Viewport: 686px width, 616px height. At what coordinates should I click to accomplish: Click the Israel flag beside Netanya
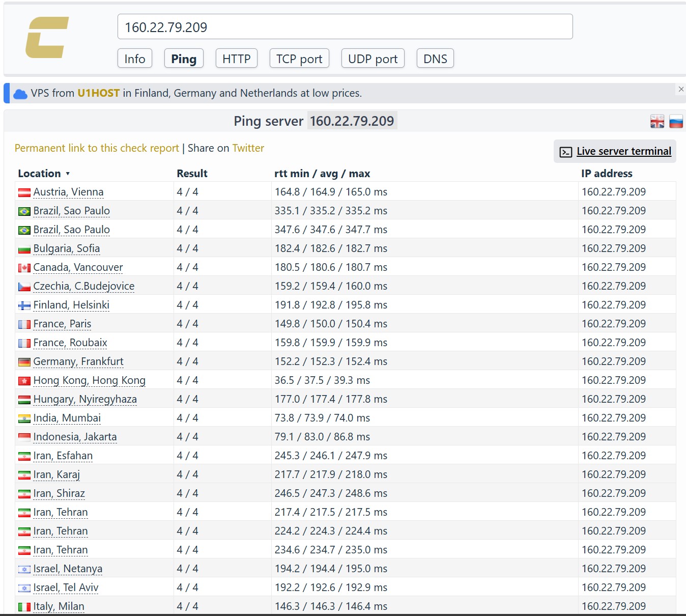(x=24, y=569)
